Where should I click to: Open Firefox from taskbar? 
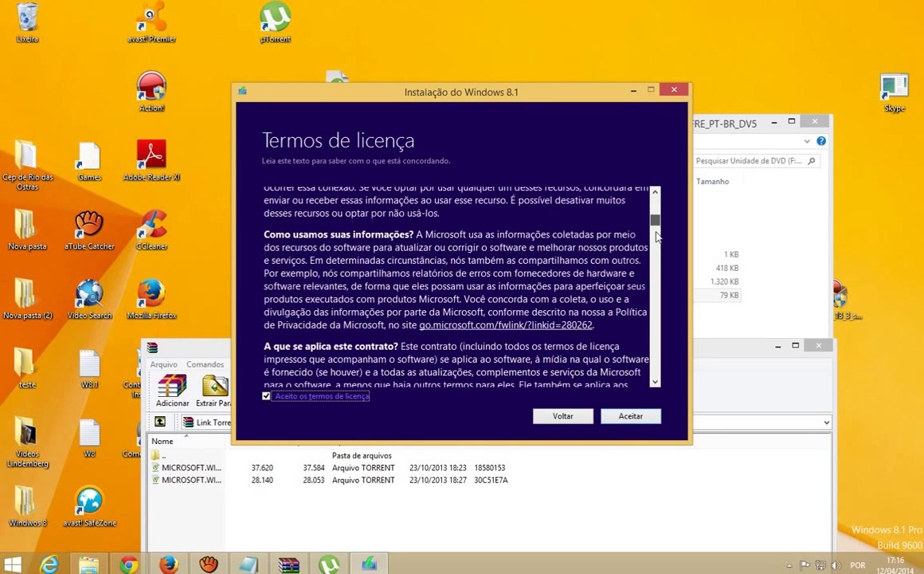[169, 564]
